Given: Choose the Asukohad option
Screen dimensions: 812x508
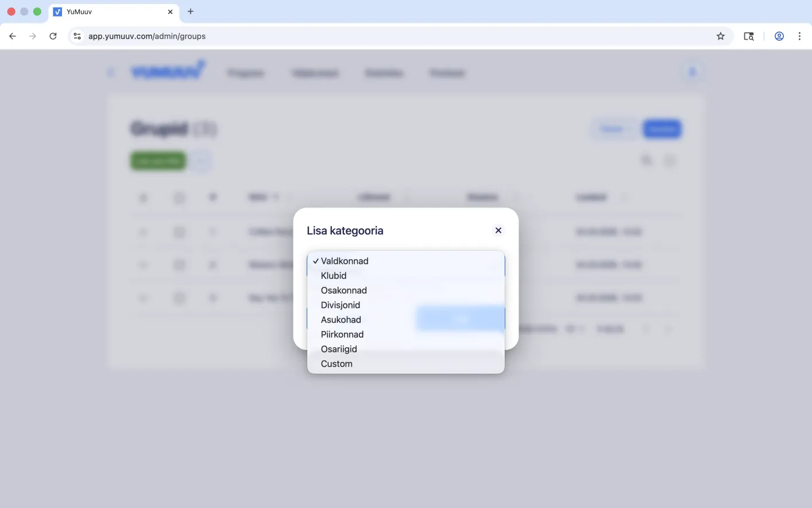Looking at the screenshot, I should (x=406, y=320).
